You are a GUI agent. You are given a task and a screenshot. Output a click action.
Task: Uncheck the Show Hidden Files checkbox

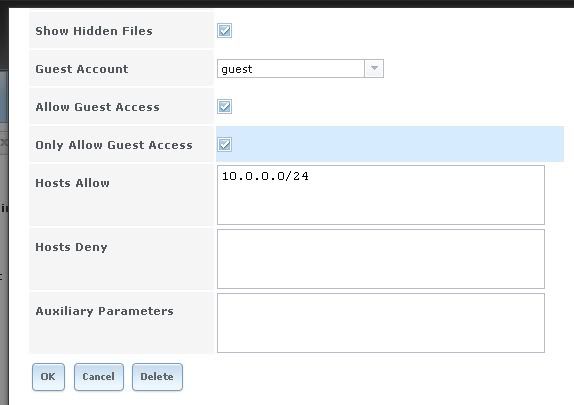[x=224, y=30]
